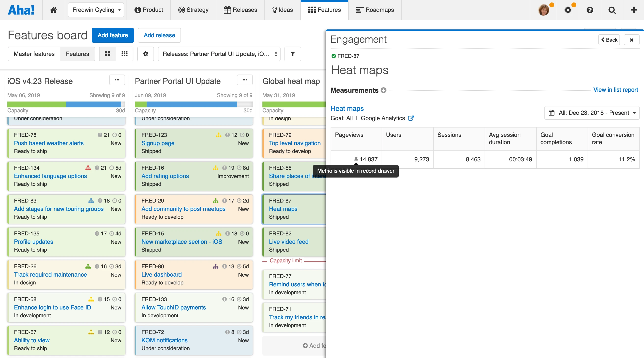Viewport: 644px width, 358px height.
Task: Toggle the Features view button
Action: tap(77, 54)
